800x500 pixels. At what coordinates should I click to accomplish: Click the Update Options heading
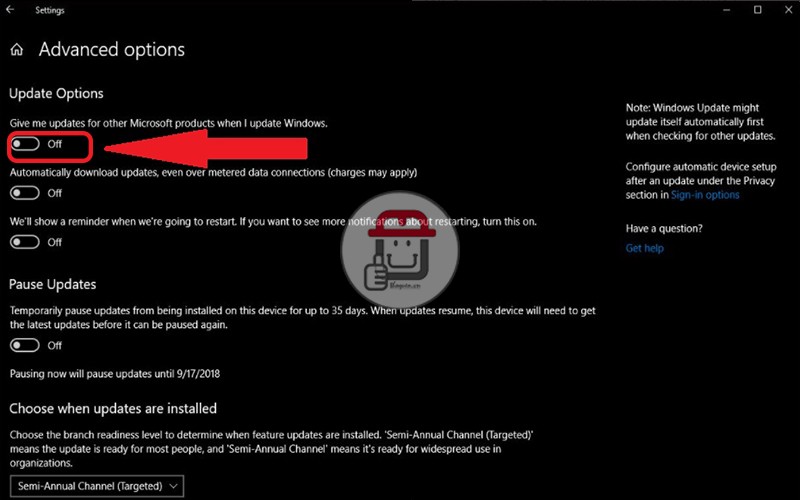coord(56,93)
